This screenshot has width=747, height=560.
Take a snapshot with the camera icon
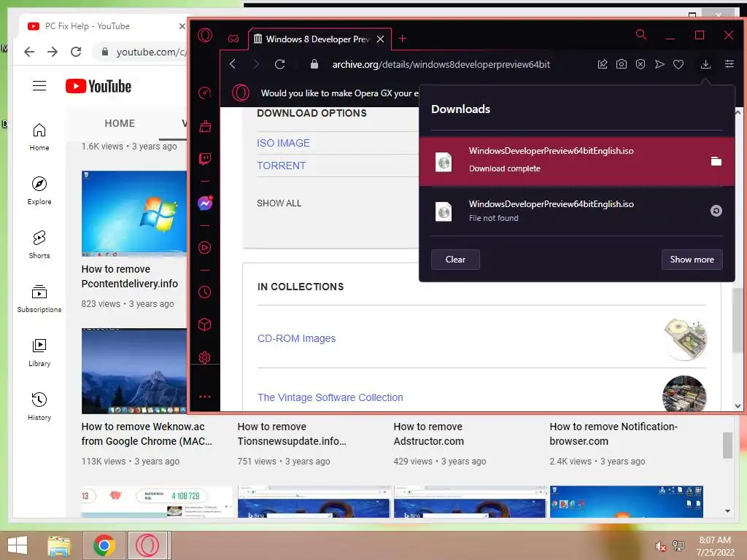point(622,64)
